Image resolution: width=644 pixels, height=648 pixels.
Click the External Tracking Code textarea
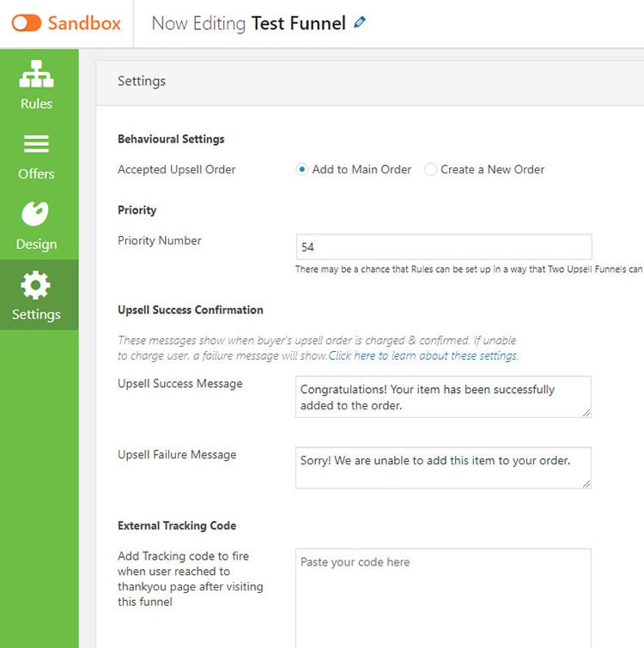click(x=443, y=597)
